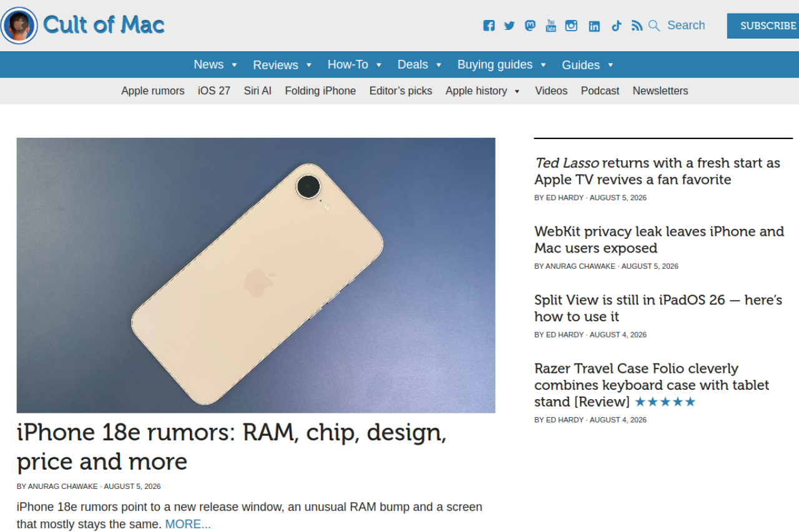Click "BY ANURAG CHAWAKE" under the iPhone 18e headline
The height and width of the screenshot is (532, 799).
[x=57, y=486]
